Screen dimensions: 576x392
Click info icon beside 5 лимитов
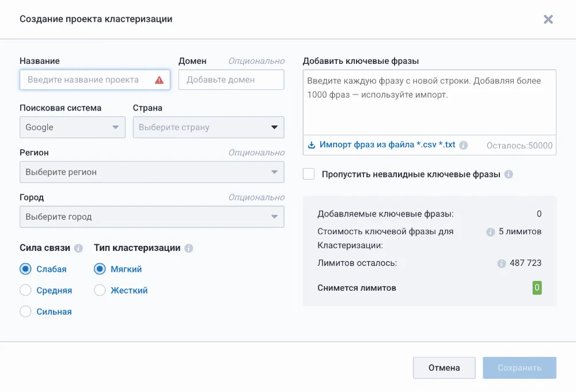(490, 232)
